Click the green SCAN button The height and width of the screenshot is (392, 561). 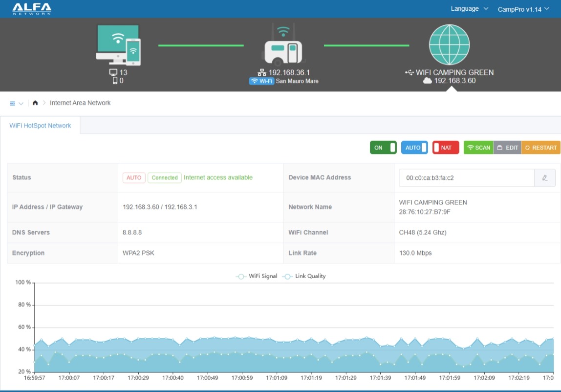pos(478,148)
